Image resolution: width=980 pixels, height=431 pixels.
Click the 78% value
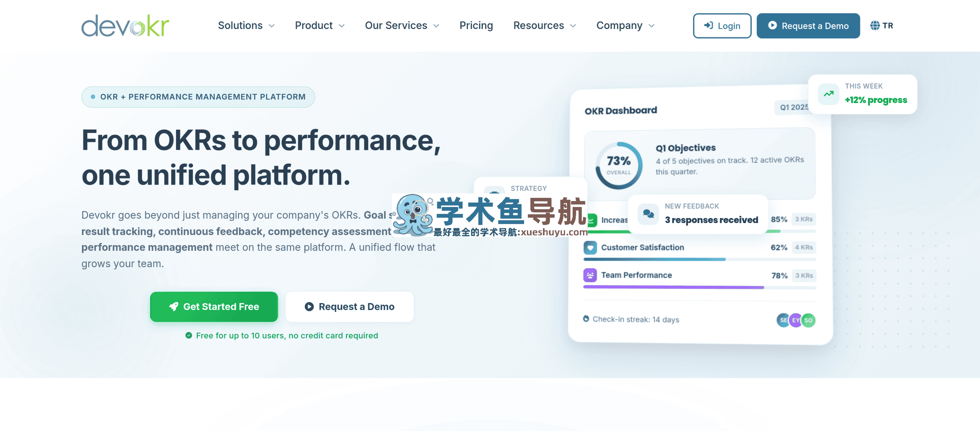pos(779,275)
